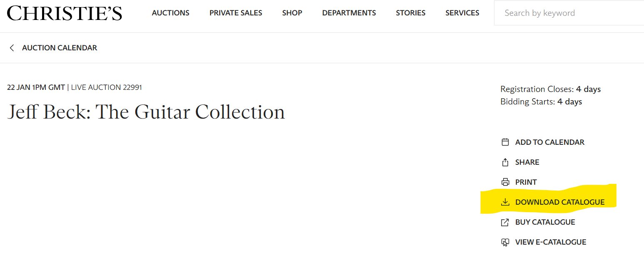
Task: Expand the Services navigation menu
Action: click(462, 13)
